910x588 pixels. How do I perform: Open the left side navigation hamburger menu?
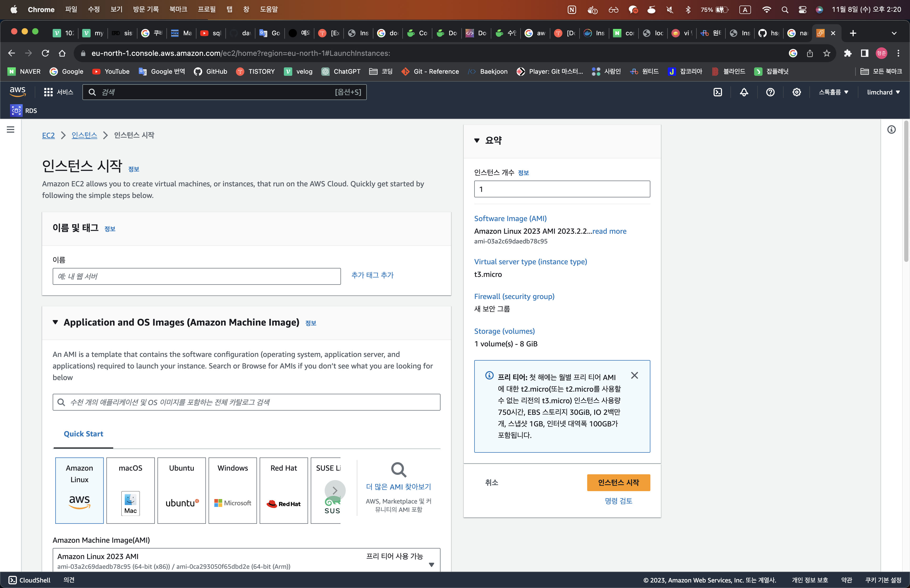click(11, 129)
